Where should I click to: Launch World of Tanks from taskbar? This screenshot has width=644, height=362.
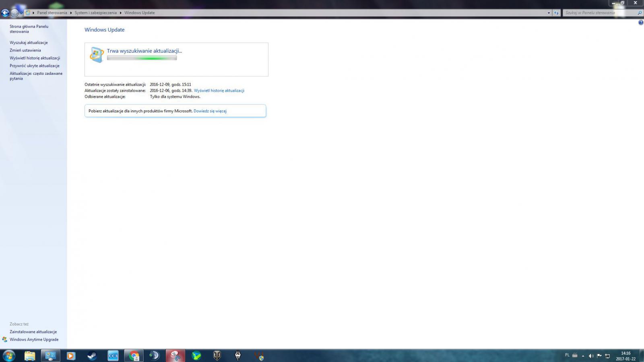(x=217, y=356)
